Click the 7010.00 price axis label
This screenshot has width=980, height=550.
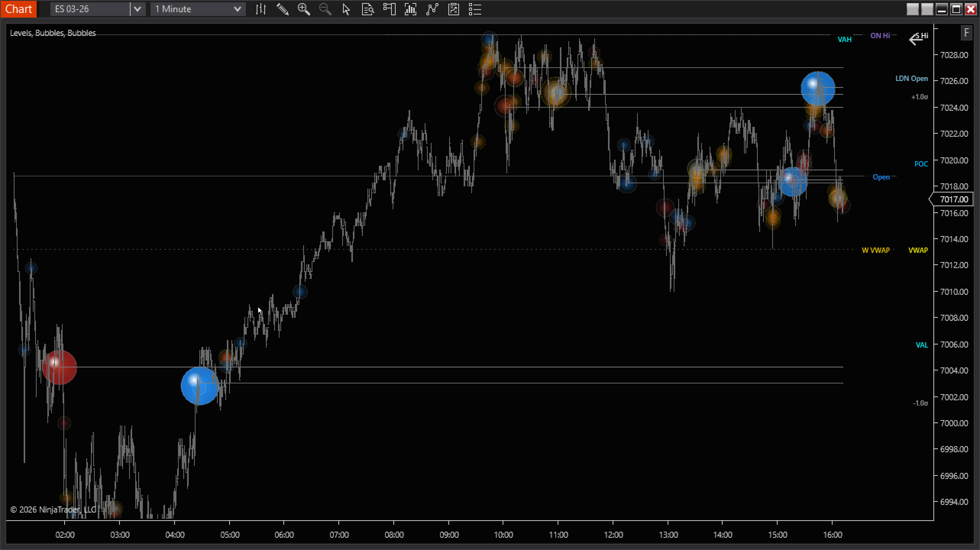954,292
